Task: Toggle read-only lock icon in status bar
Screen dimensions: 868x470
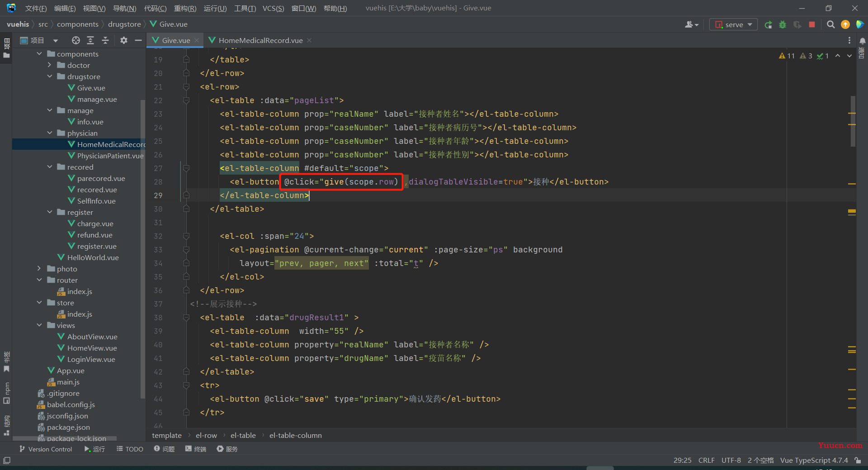Action: coord(858,461)
